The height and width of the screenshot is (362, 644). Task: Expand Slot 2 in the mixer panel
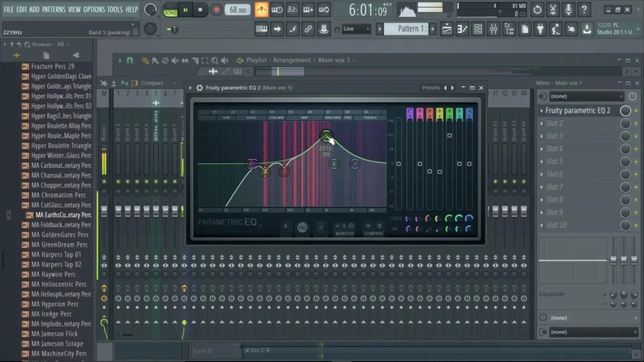(x=554, y=123)
